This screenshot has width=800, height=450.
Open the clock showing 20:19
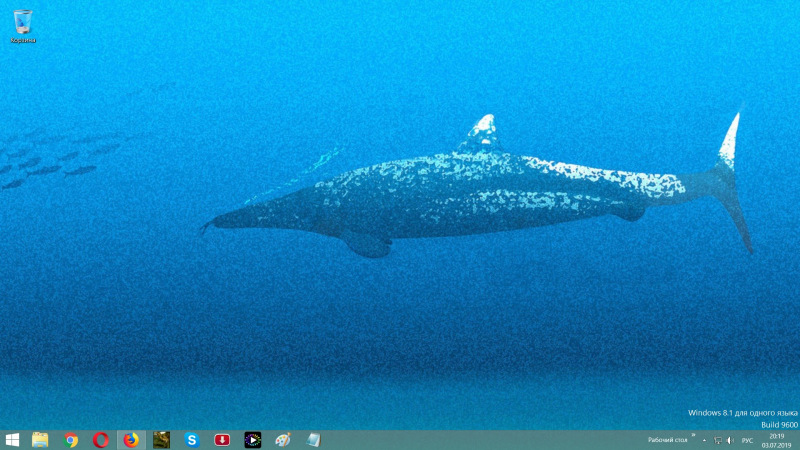[777, 440]
